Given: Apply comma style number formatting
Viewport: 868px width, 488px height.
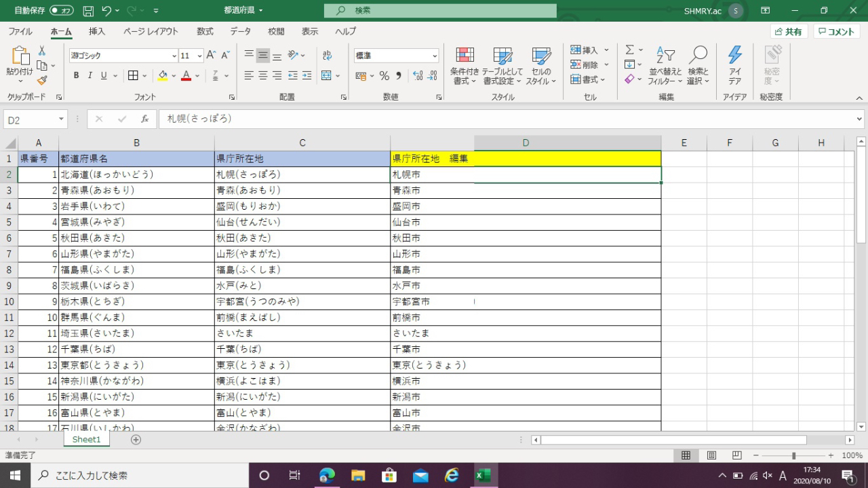Looking at the screenshot, I should (x=399, y=77).
